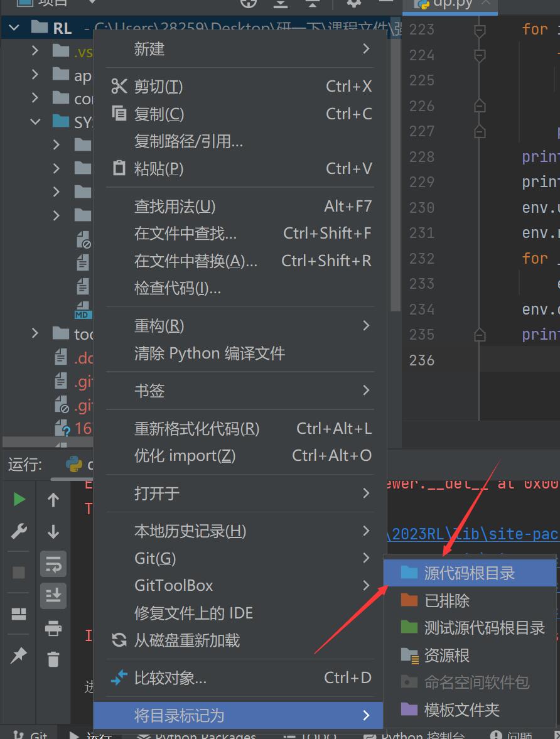Collapse all in project tree via toolbar
The width and height of the screenshot is (560, 739).
(312, 4)
